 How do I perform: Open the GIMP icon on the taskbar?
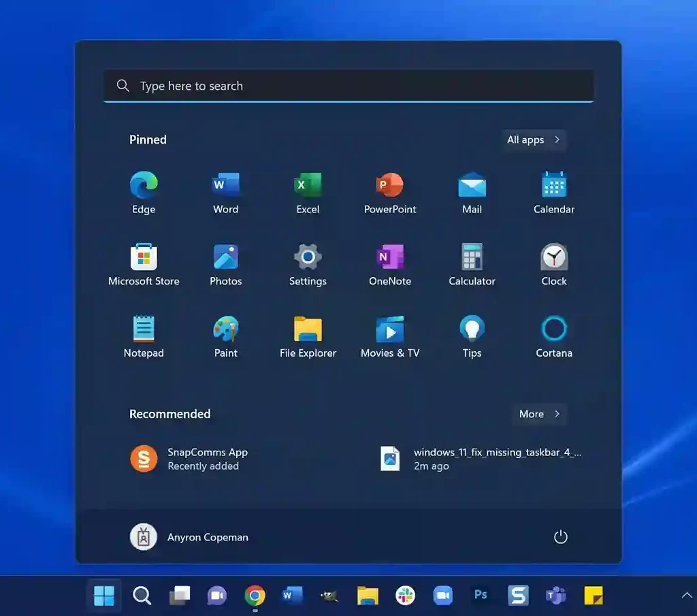(330, 595)
